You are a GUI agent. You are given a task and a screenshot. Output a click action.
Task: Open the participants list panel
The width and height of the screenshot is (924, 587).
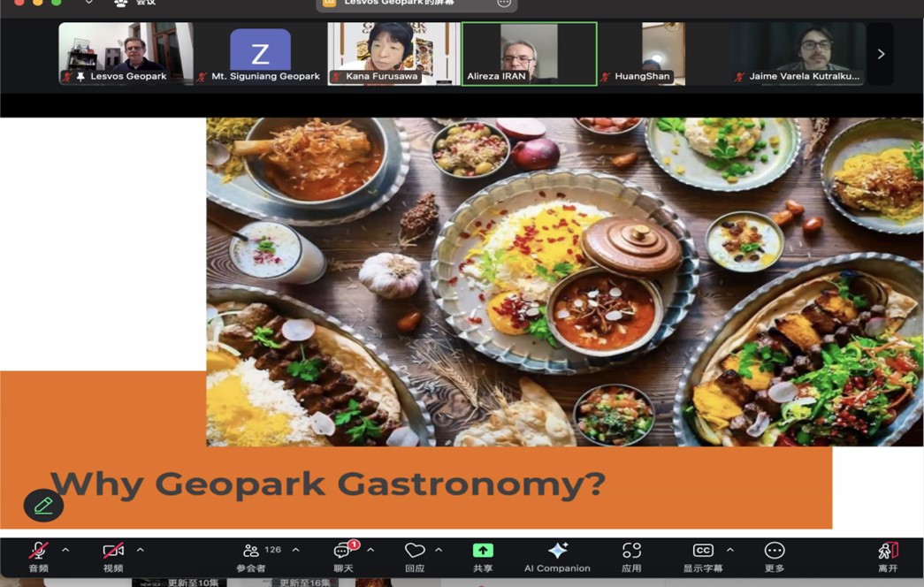[x=252, y=551]
